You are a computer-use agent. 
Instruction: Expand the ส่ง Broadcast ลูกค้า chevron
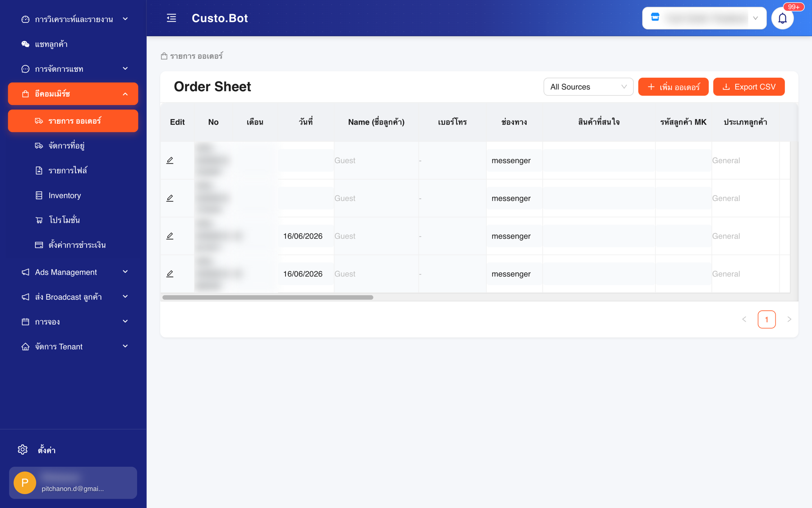pyautogui.click(x=125, y=297)
